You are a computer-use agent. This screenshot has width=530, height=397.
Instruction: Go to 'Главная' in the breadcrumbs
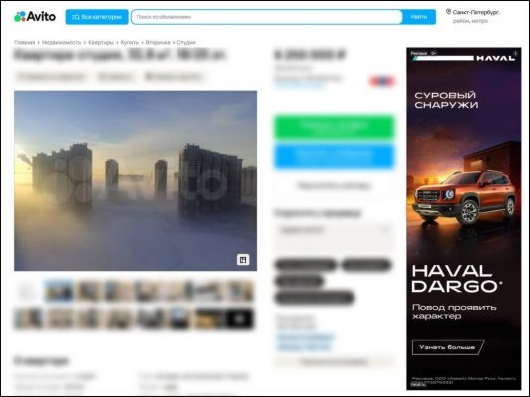click(24, 42)
